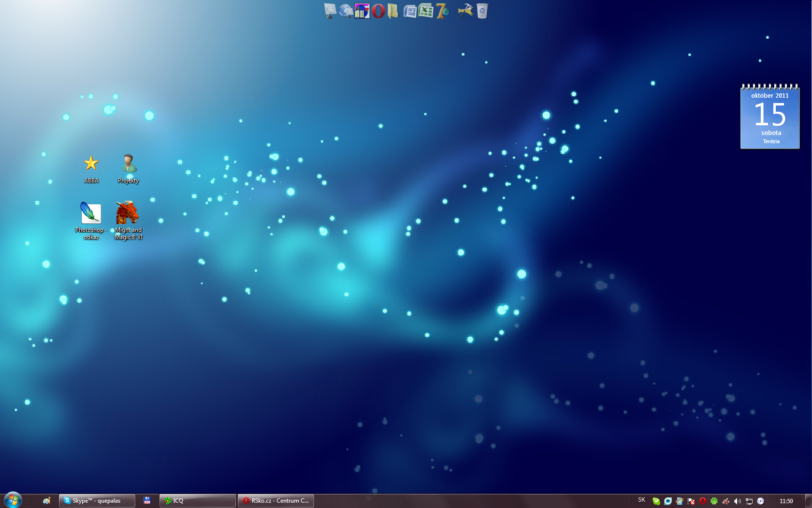Open the Projekty desktop shortcut
The height and width of the screenshot is (508, 812).
click(128, 169)
